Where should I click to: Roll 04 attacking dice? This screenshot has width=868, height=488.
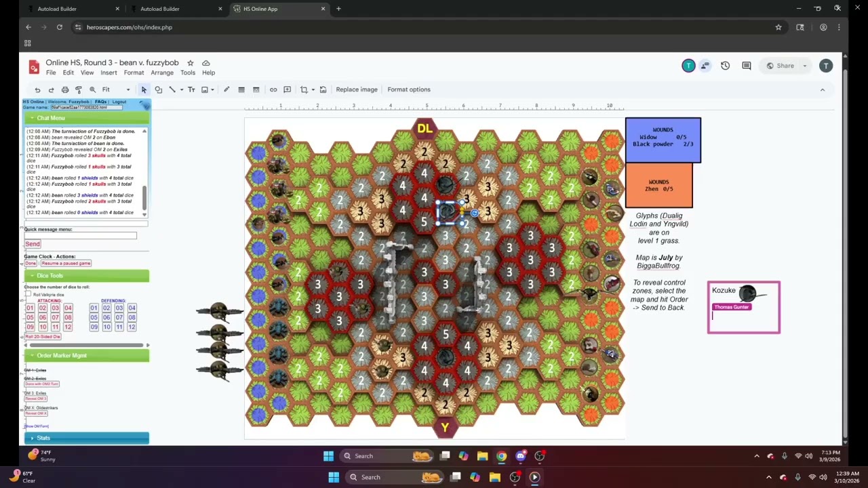click(x=68, y=308)
